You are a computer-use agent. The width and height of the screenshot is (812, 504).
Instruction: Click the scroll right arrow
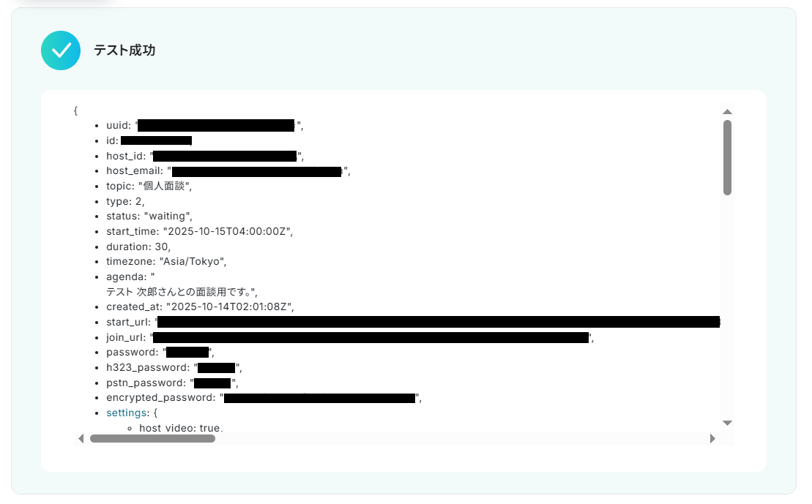coord(712,438)
